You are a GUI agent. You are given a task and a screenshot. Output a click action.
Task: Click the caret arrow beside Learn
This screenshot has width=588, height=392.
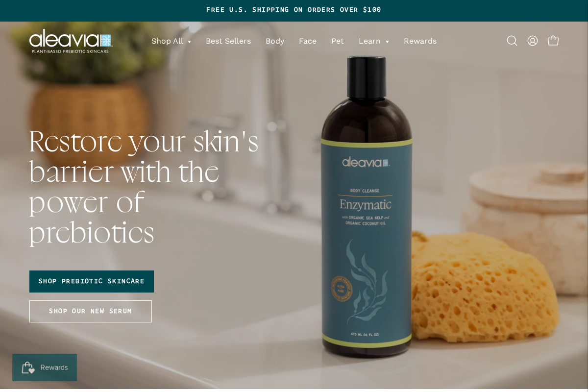387,42
